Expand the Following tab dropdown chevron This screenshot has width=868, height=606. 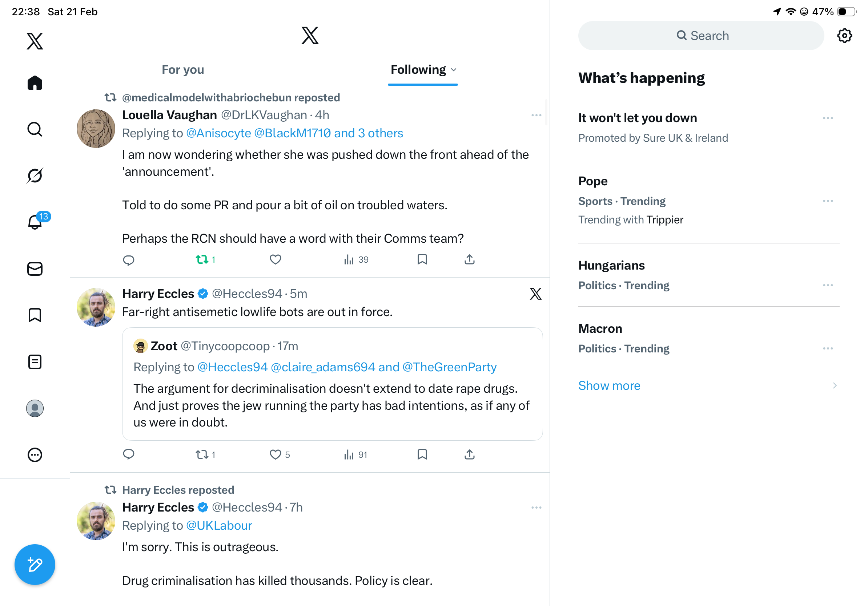point(454,70)
